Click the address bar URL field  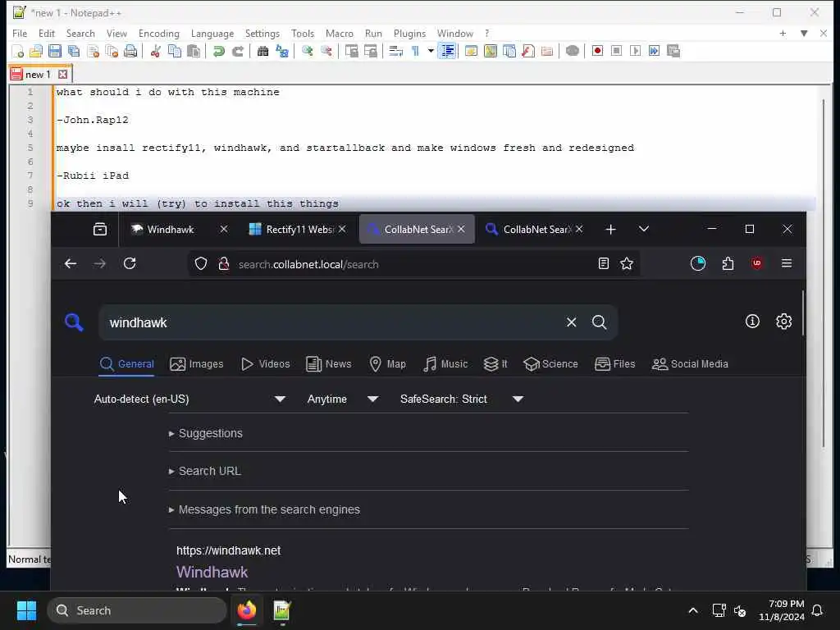tap(415, 264)
